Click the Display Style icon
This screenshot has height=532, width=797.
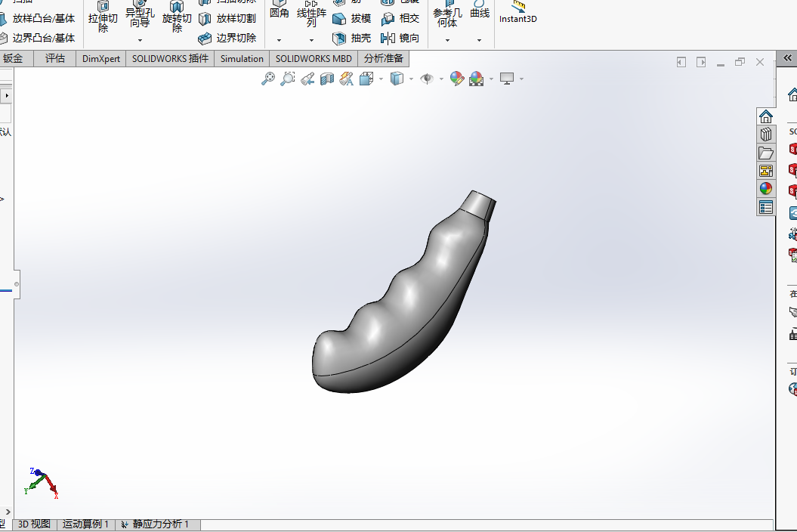point(397,79)
